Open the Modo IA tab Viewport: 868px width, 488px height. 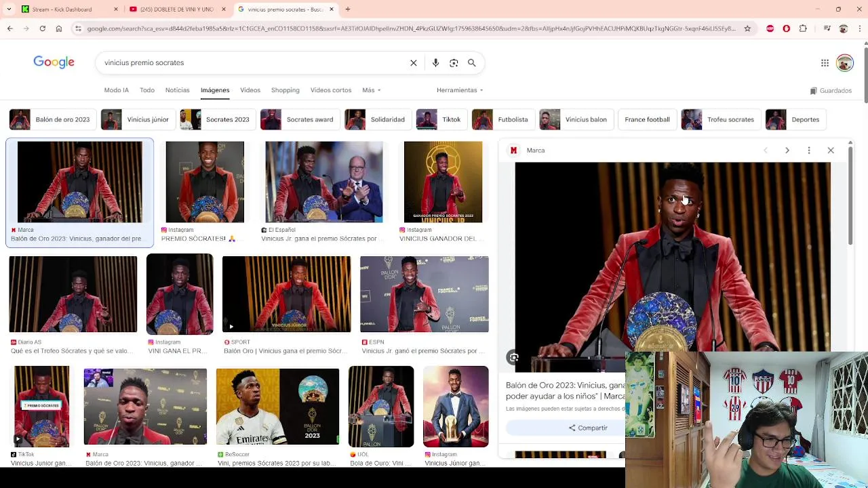pos(116,90)
